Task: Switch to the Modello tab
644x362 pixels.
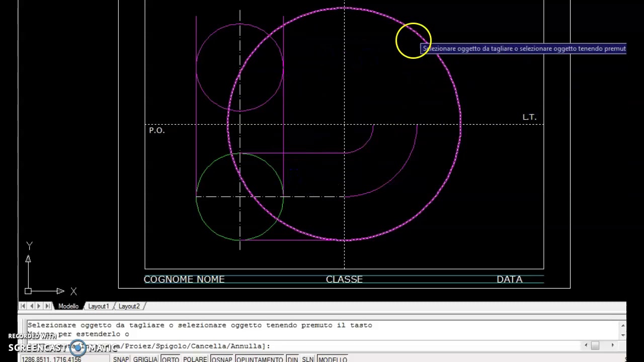Action: click(68, 306)
